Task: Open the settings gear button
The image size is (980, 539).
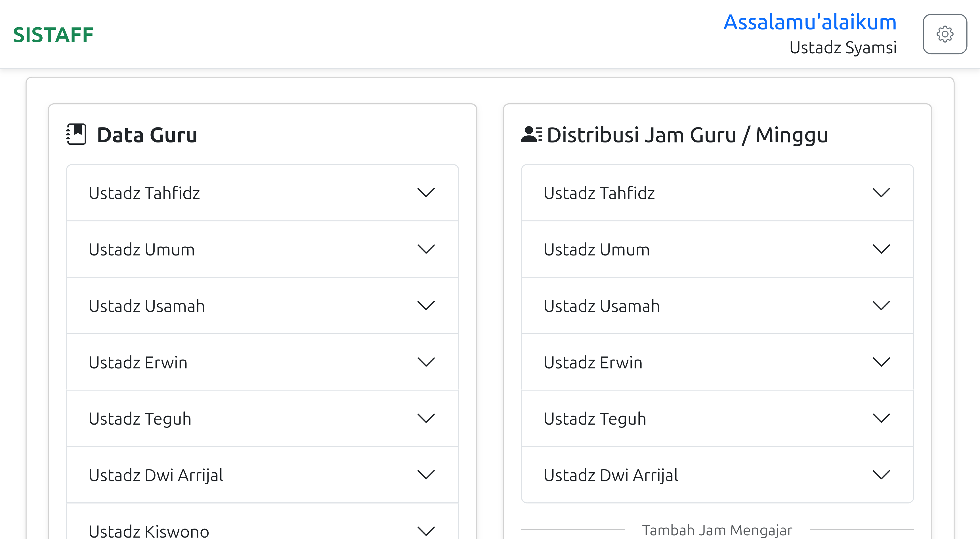Action: coord(944,34)
